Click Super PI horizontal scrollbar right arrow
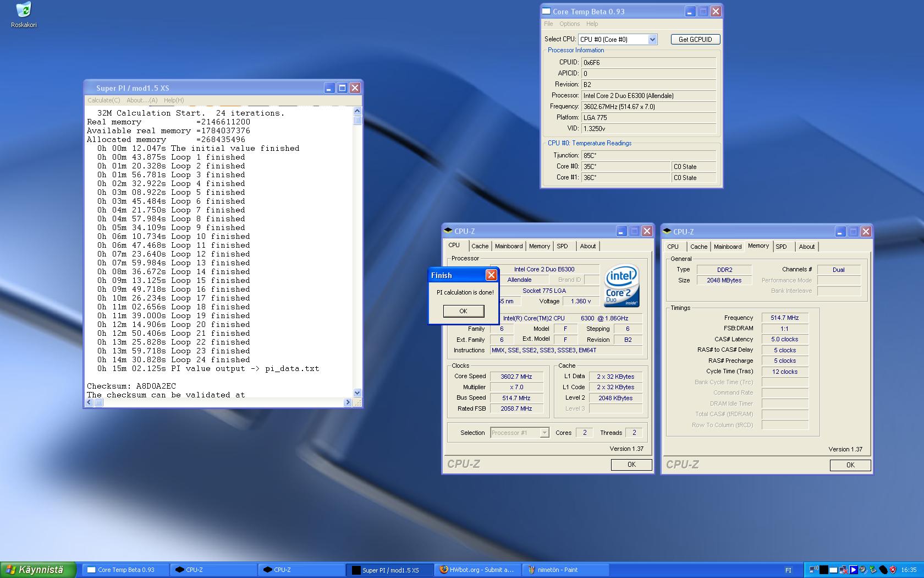The image size is (924, 578). coord(348,402)
